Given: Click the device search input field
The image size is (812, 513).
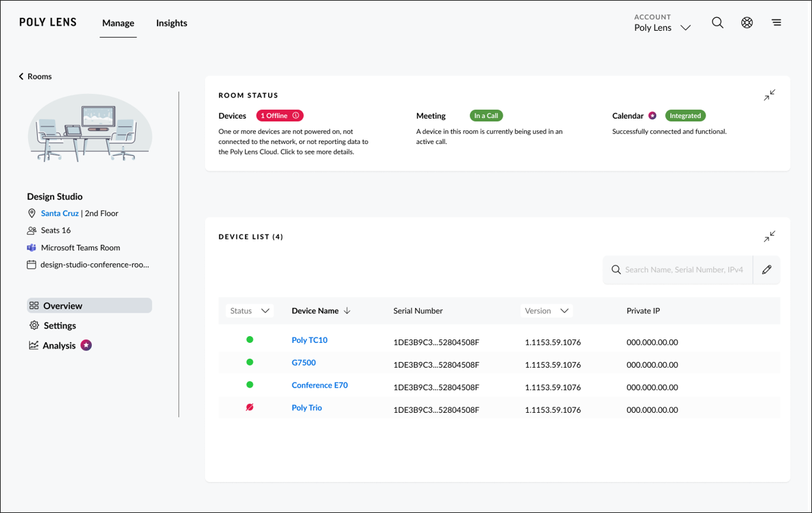Looking at the screenshot, I should (x=679, y=270).
